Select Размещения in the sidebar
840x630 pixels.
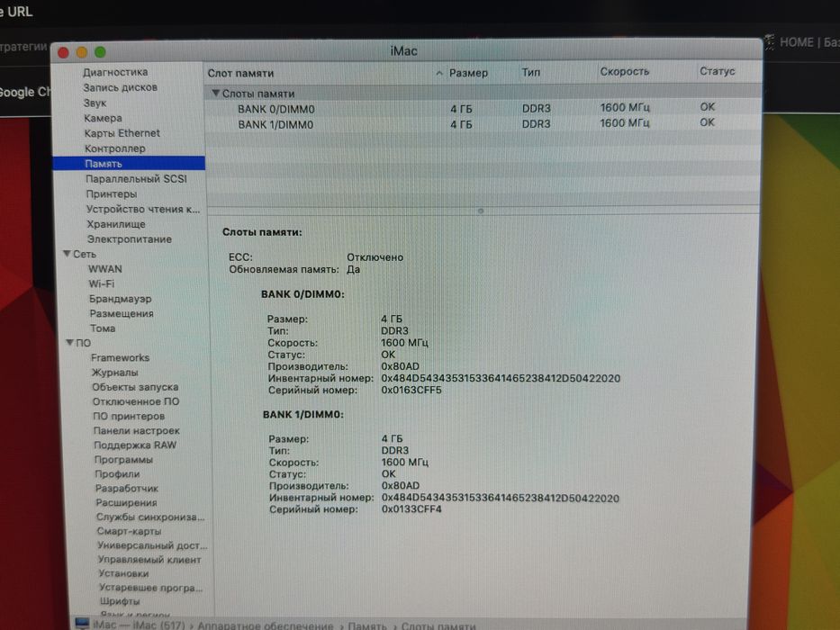122,313
